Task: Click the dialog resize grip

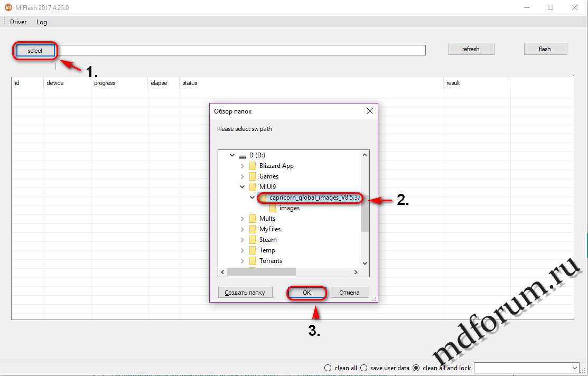Action: tap(374, 299)
